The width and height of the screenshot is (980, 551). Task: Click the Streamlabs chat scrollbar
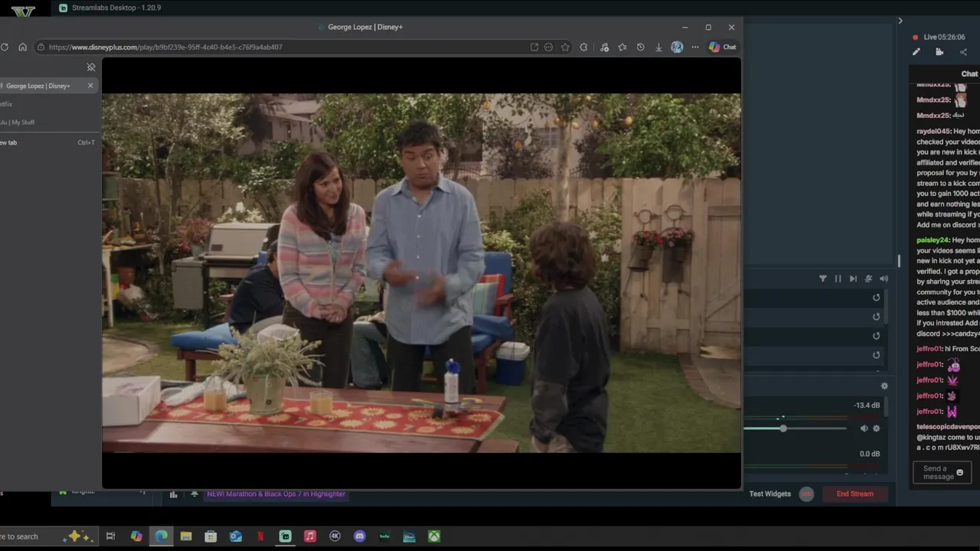pos(900,261)
